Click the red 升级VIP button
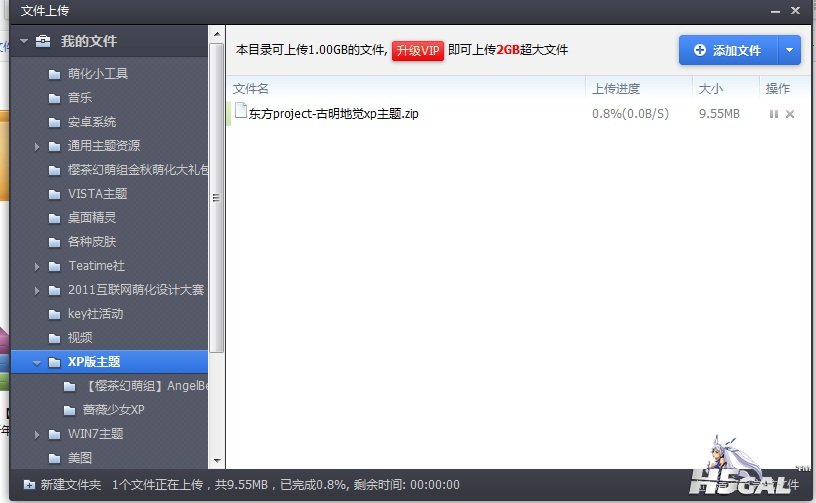Screen dimensions: 816x503 point(417,50)
